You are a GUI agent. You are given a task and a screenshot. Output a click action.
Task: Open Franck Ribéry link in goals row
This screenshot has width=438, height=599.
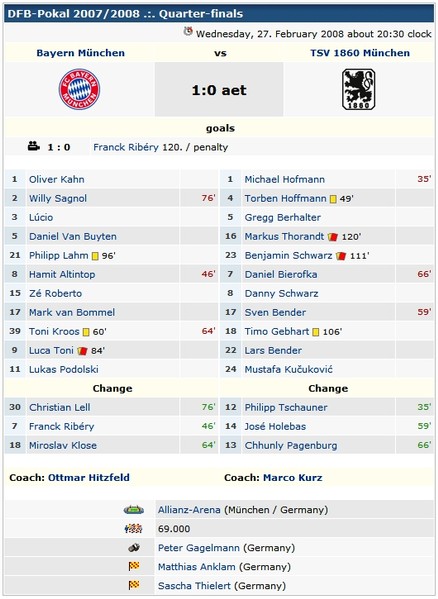(126, 147)
